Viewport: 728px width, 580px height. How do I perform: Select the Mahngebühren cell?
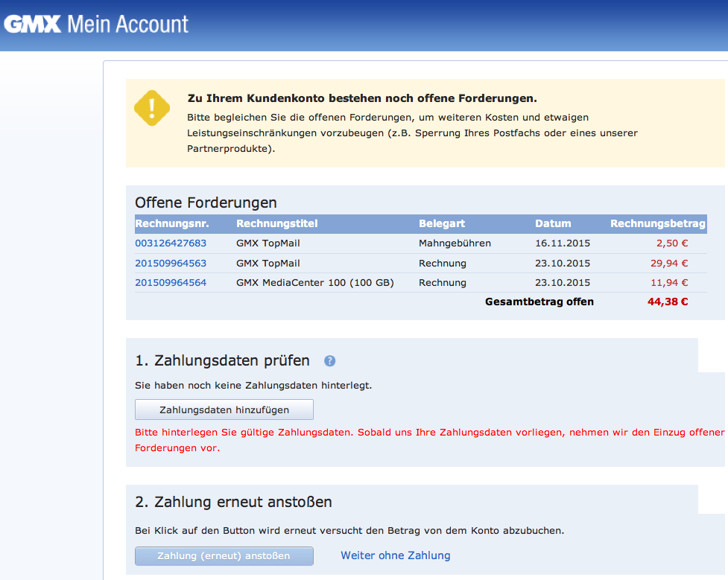pyautogui.click(x=455, y=243)
